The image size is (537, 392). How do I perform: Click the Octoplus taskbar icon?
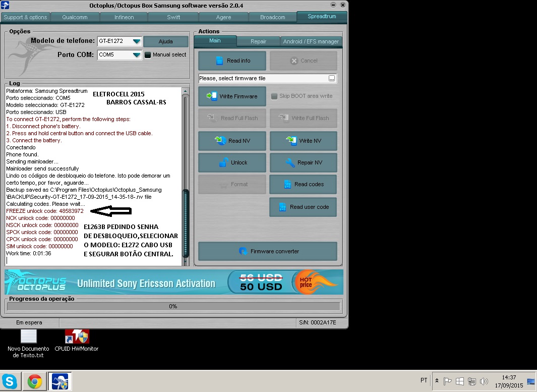60,381
